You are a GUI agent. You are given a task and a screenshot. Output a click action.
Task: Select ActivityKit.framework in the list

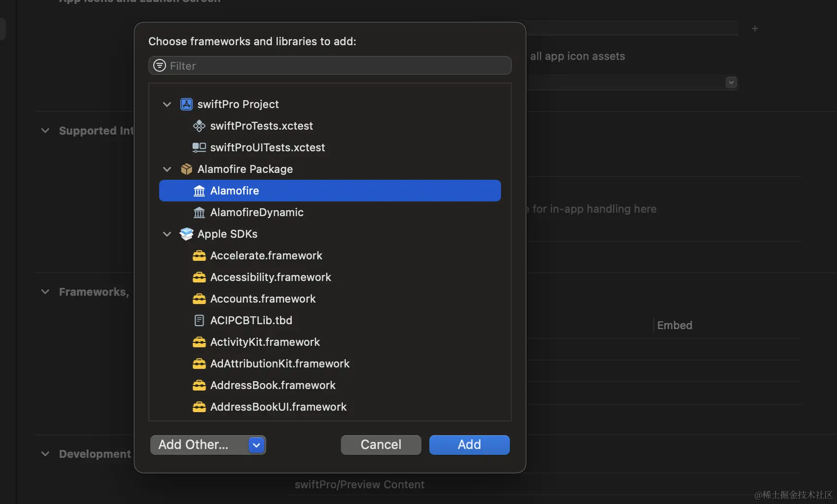click(265, 342)
